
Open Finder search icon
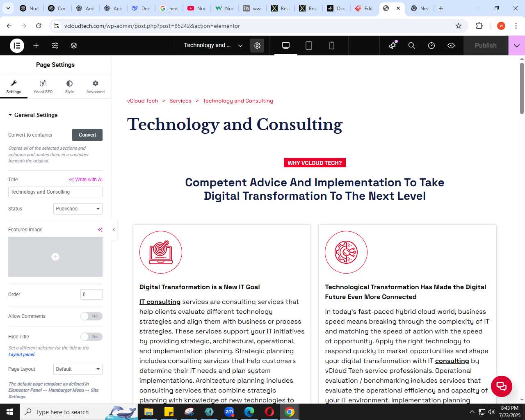coord(412,46)
